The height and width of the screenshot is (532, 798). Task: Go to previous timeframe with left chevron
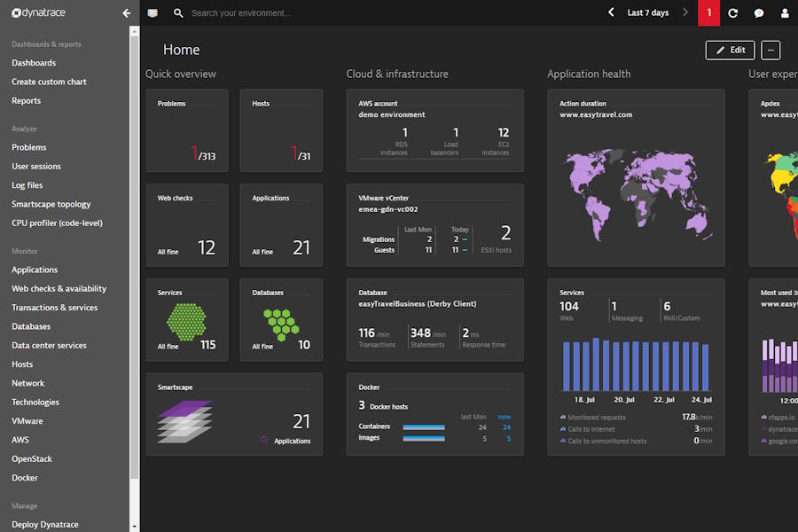611,12
